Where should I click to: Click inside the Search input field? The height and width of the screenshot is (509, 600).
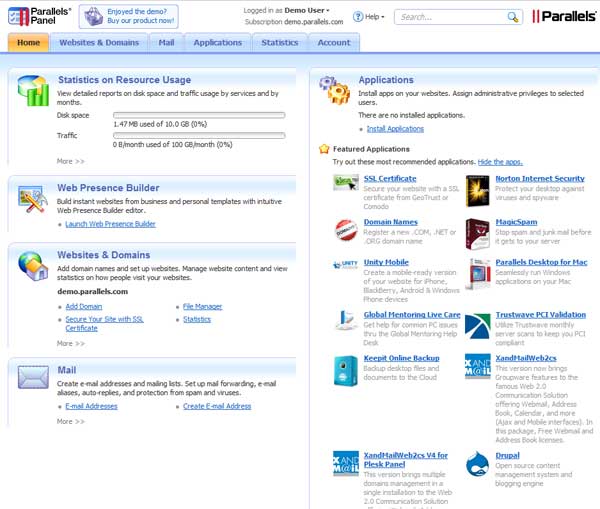450,17
